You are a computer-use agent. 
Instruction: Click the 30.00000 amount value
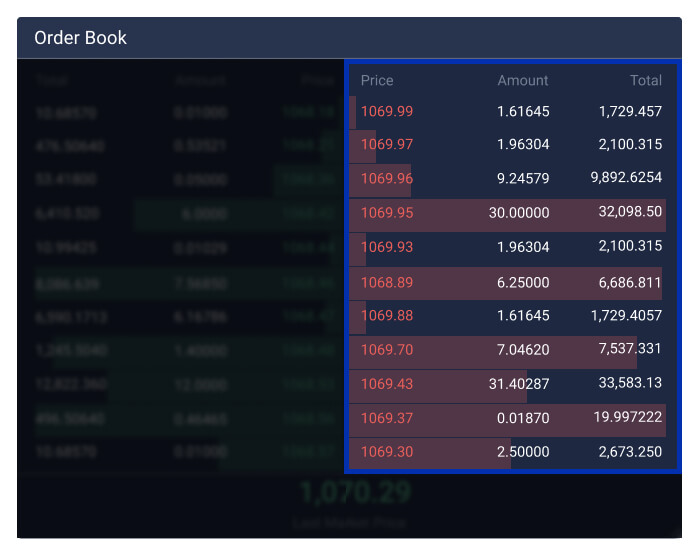[x=519, y=212]
